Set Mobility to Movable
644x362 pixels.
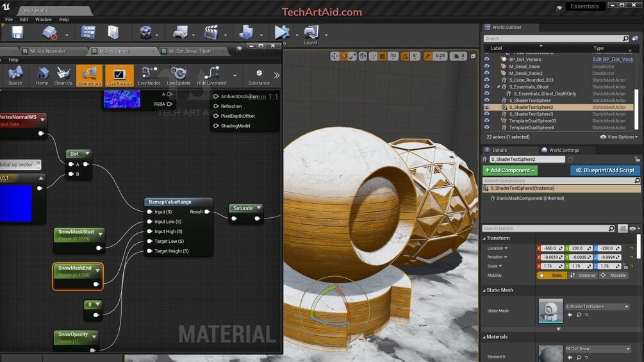click(x=614, y=276)
